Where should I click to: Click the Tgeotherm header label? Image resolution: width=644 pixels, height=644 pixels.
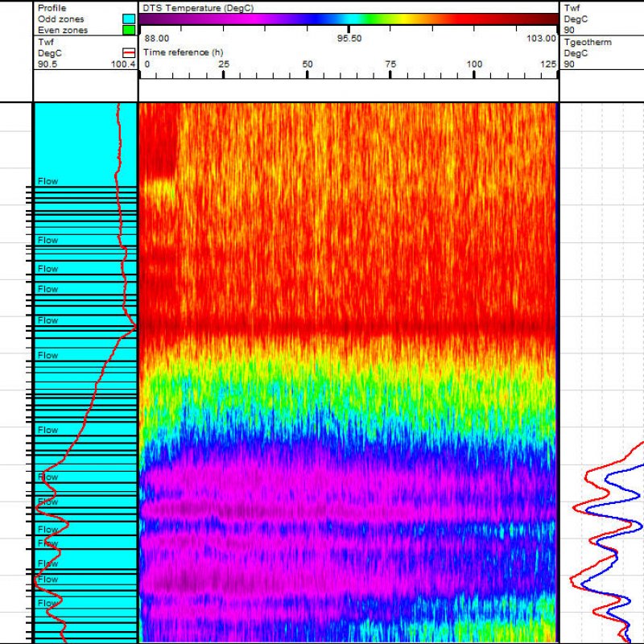(586, 41)
